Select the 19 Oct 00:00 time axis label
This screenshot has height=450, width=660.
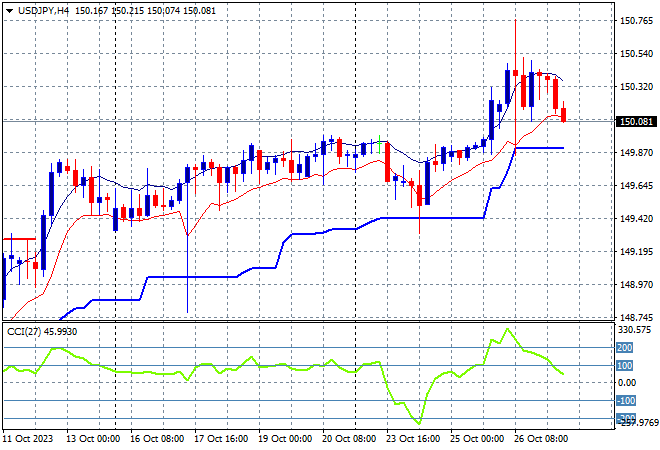pos(285,439)
